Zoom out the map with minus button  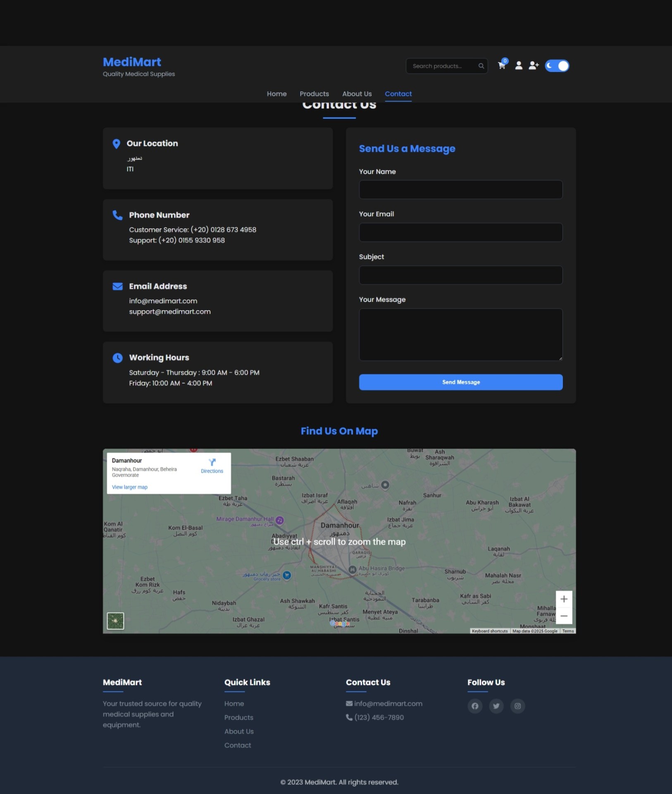(x=564, y=616)
